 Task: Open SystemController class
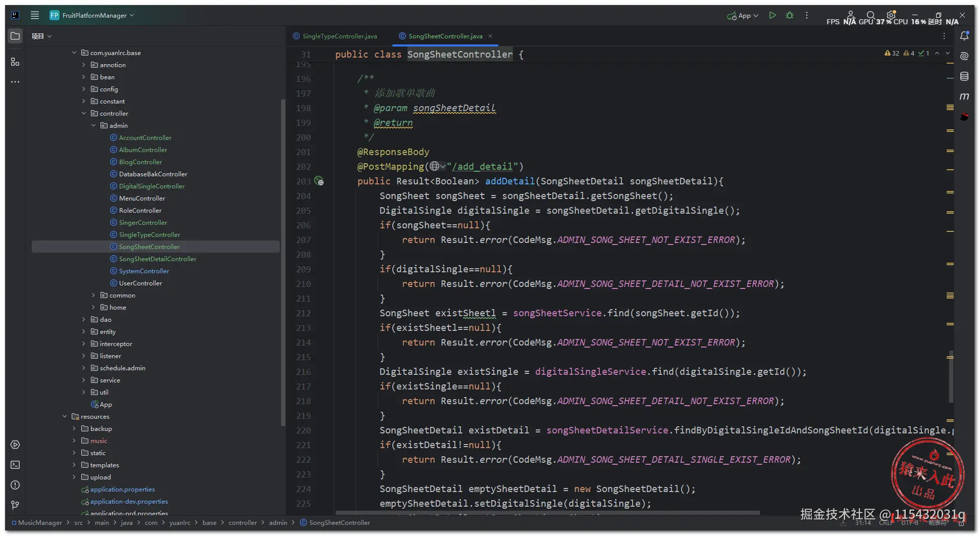coord(144,271)
